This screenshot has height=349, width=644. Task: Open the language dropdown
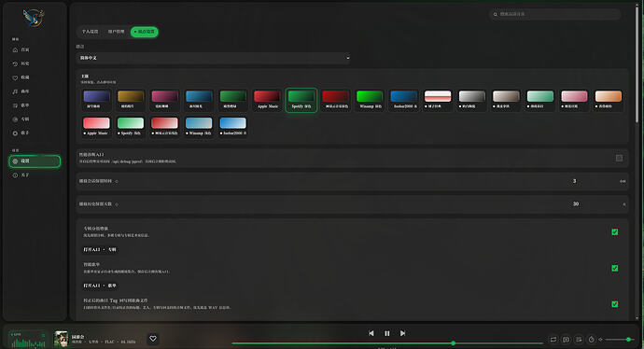click(x=214, y=58)
